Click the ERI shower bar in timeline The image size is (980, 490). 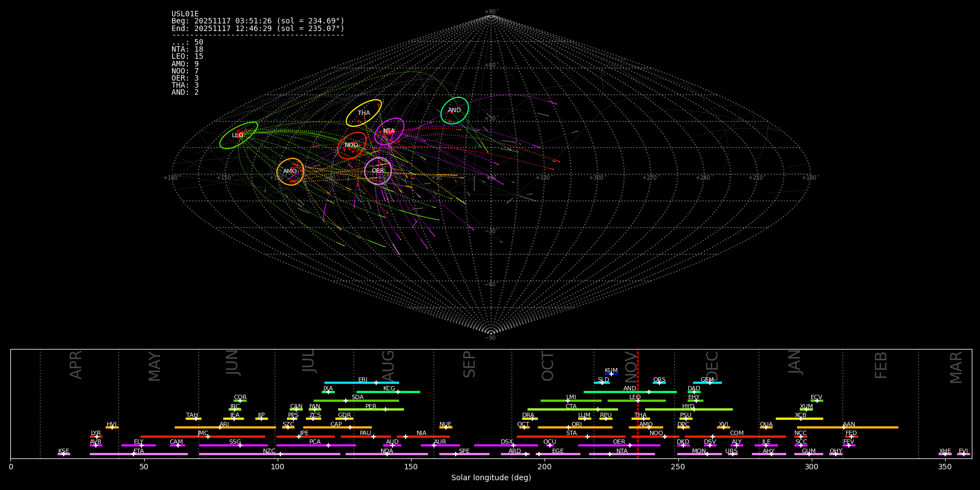[x=362, y=383]
